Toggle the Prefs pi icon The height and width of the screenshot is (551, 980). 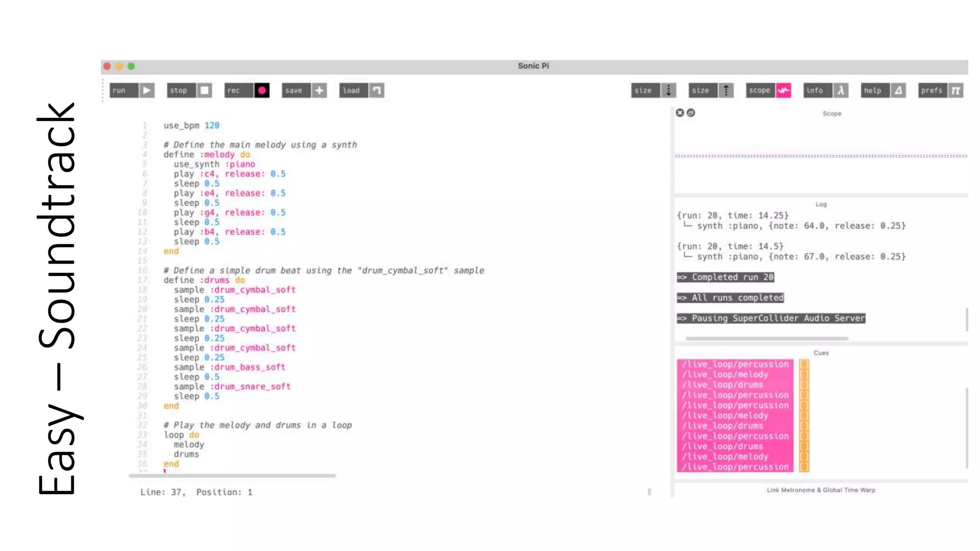click(x=956, y=90)
